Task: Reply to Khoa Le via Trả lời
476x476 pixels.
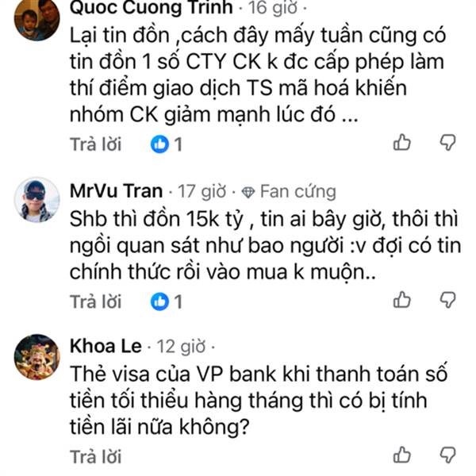Action: pos(96,457)
